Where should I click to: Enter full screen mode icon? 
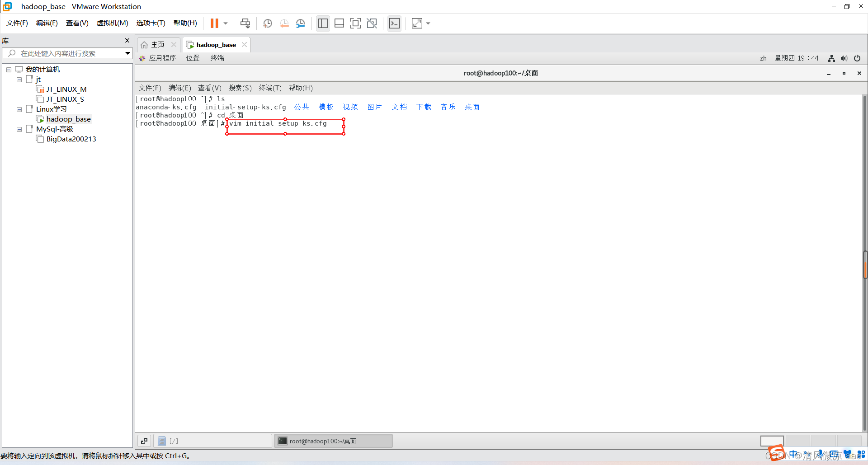pos(356,23)
